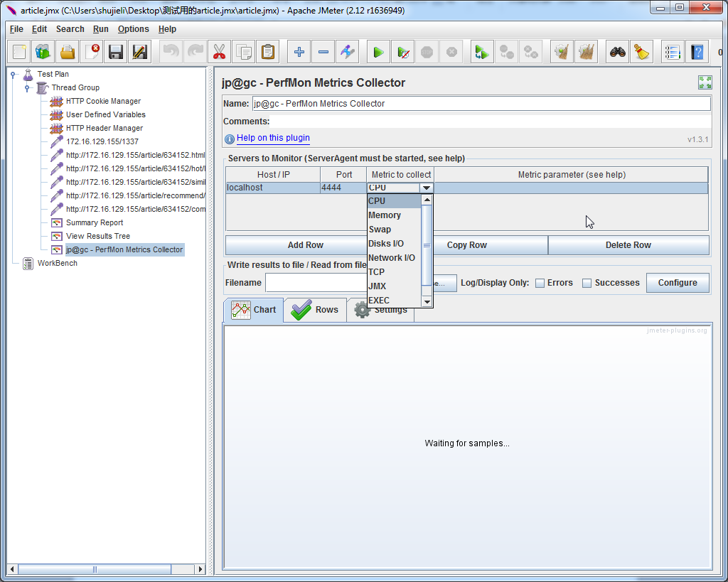Open the Search menu
This screenshot has width=728, height=582.
(70, 28)
